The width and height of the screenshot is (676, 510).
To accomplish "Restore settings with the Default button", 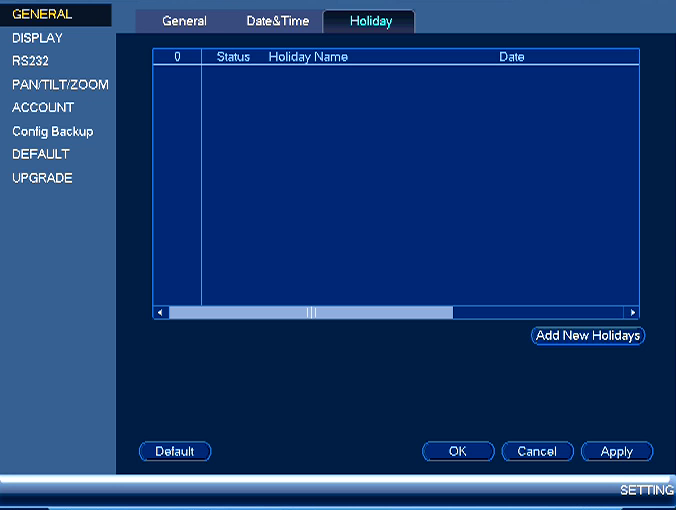I will [175, 451].
